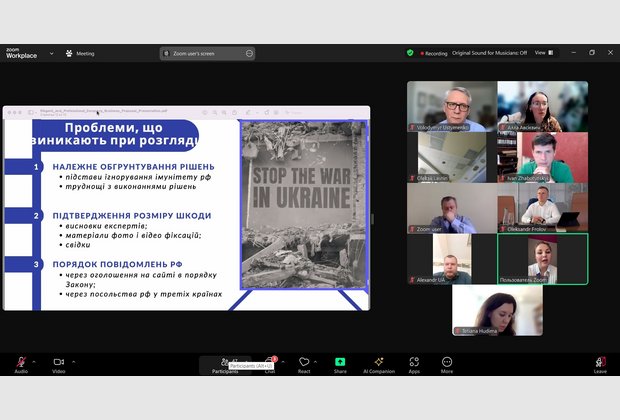Select Volodymyr Ustymenko's video tile
The height and width of the screenshot is (420, 620).
point(451,106)
